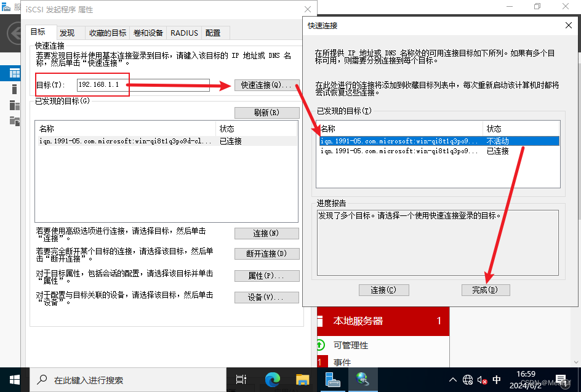Click the 刷新(R) button
581x392 pixels.
pos(266,113)
